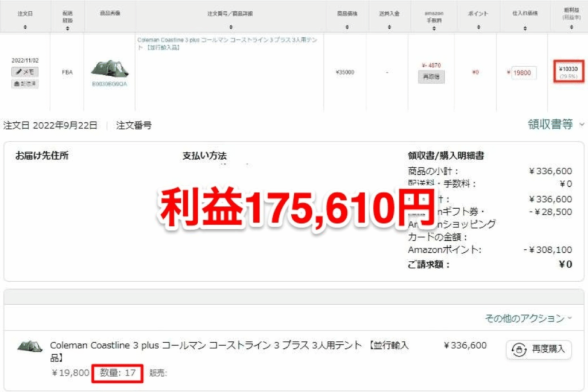Select the ¥10330 gross profit value
Image resolution: width=588 pixels, height=392 pixels.
[568, 69]
